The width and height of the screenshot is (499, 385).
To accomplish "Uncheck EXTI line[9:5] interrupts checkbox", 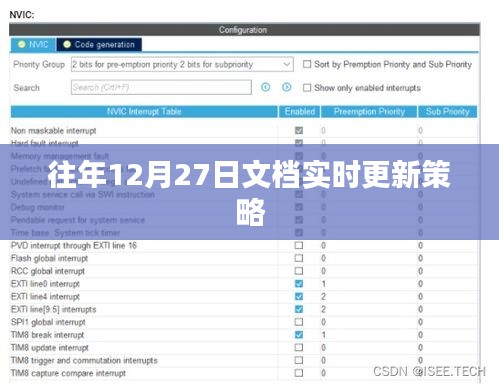I will pos(299,309).
